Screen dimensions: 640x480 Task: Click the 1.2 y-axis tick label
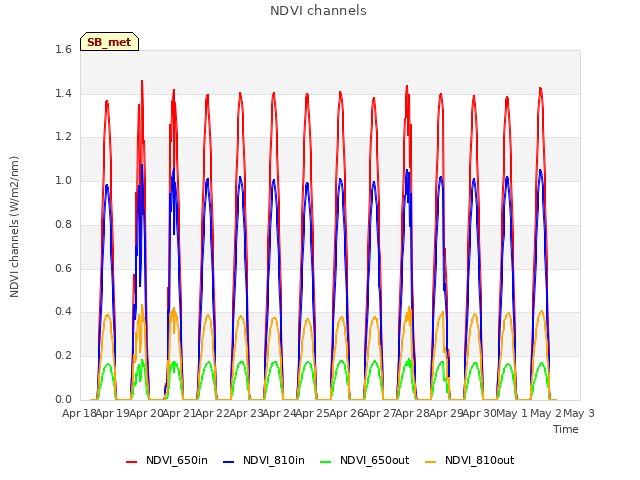[x=63, y=137]
